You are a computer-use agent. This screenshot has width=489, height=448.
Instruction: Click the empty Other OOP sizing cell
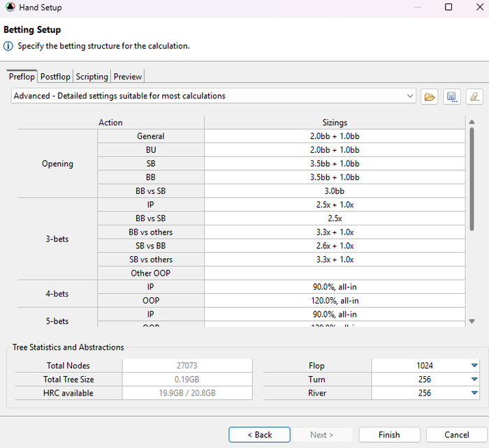click(x=335, y=274)
